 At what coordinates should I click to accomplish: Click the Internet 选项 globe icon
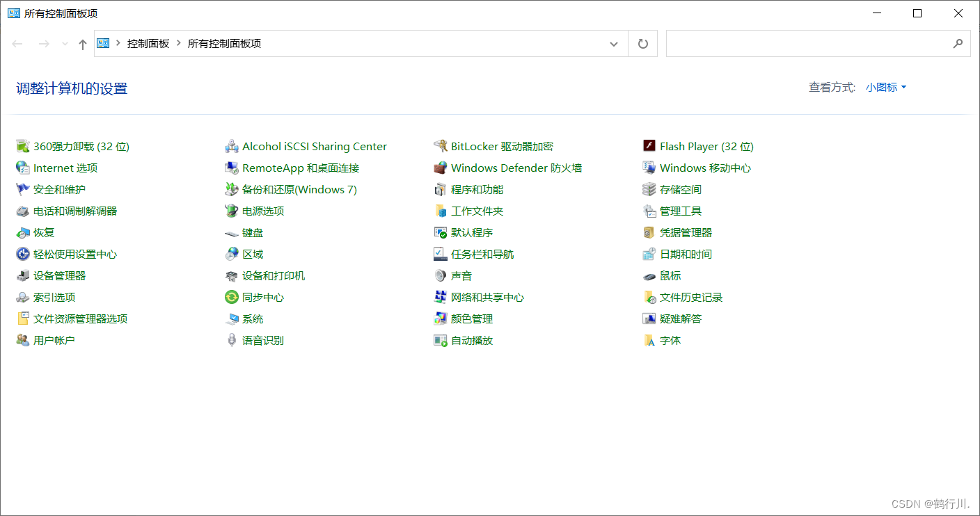click(x=22, y=168)
